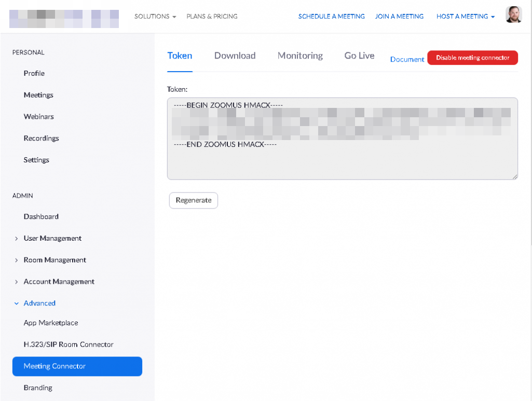Expand the User Management section
This screenshot has height=401, width=532.
tap(52, 238)
